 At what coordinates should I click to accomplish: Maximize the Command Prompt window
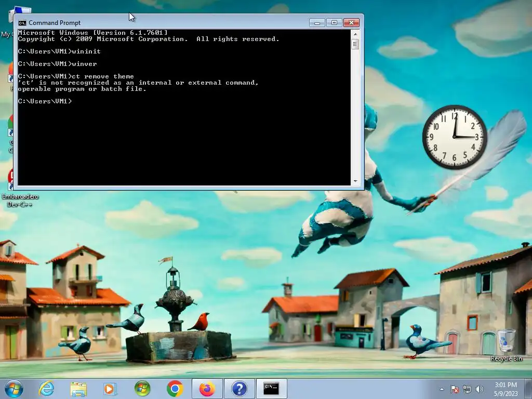pos(334,23)
